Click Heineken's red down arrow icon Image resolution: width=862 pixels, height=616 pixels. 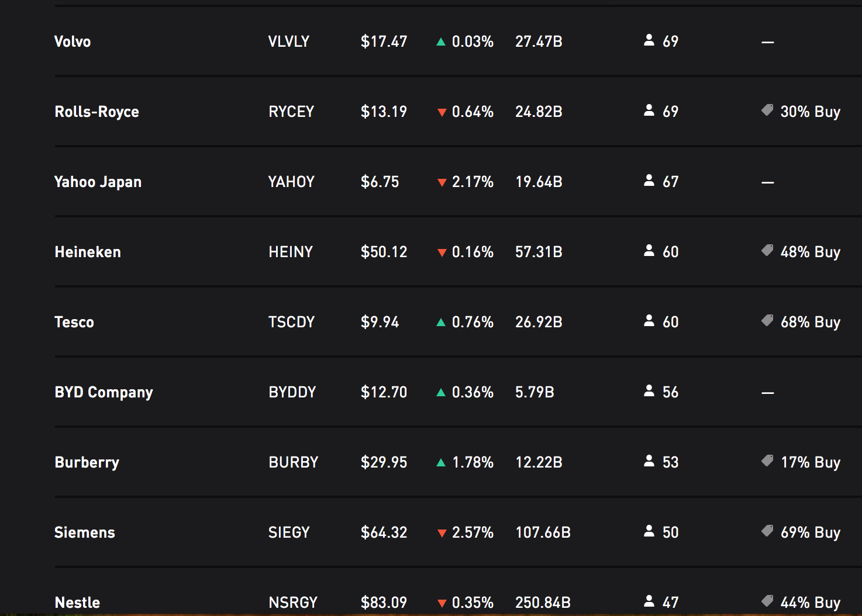pos(442,252)
